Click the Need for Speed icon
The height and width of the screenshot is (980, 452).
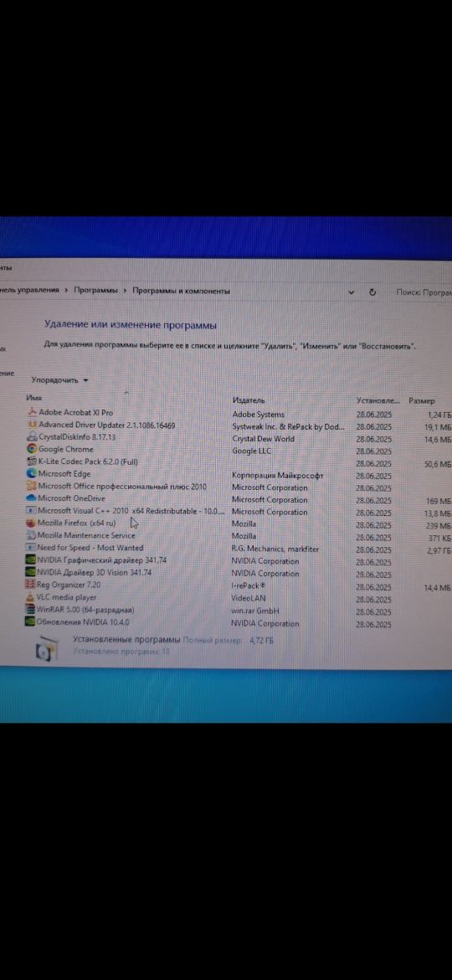point(33,548)
